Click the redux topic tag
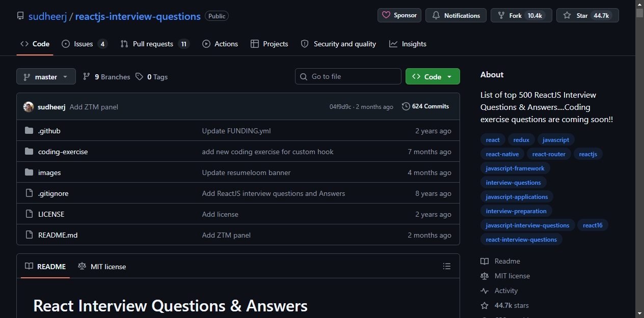This screenshot has height=318, width=644. [x=521, y=139]
